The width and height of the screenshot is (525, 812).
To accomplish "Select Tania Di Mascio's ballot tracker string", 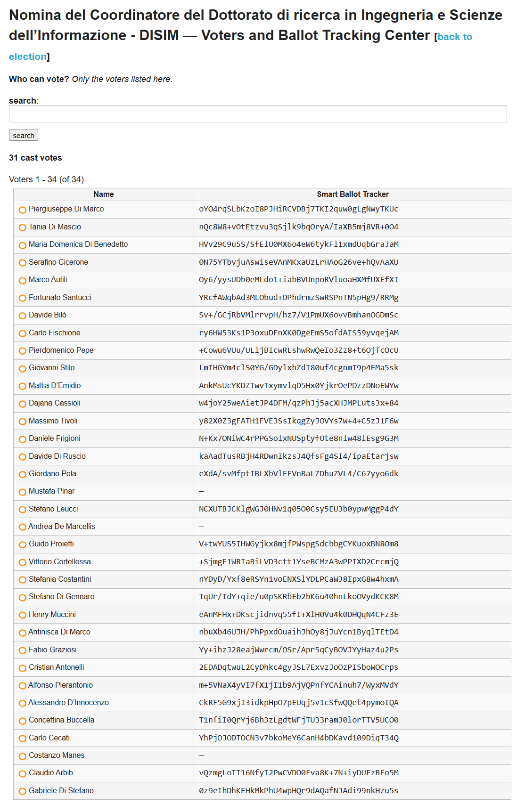I will (299, 227).
